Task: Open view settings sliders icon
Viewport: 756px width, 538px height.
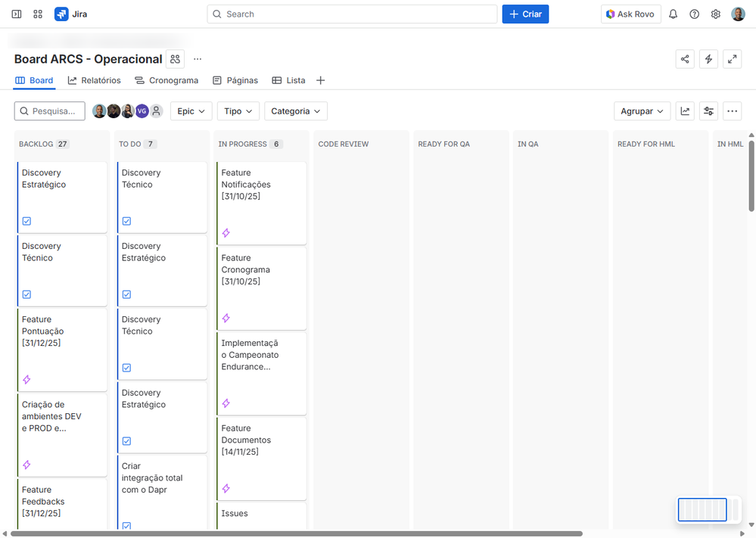Action: (x=708, y=110)
